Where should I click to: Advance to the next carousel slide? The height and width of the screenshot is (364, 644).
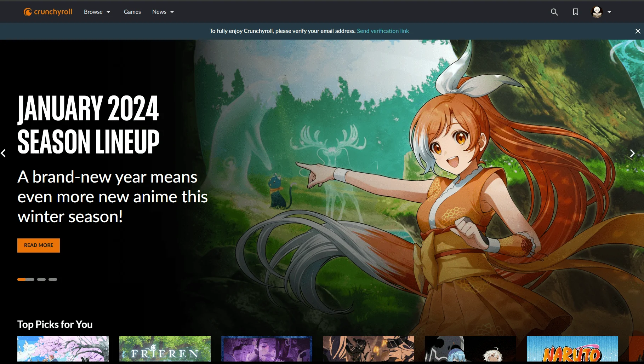632,153
